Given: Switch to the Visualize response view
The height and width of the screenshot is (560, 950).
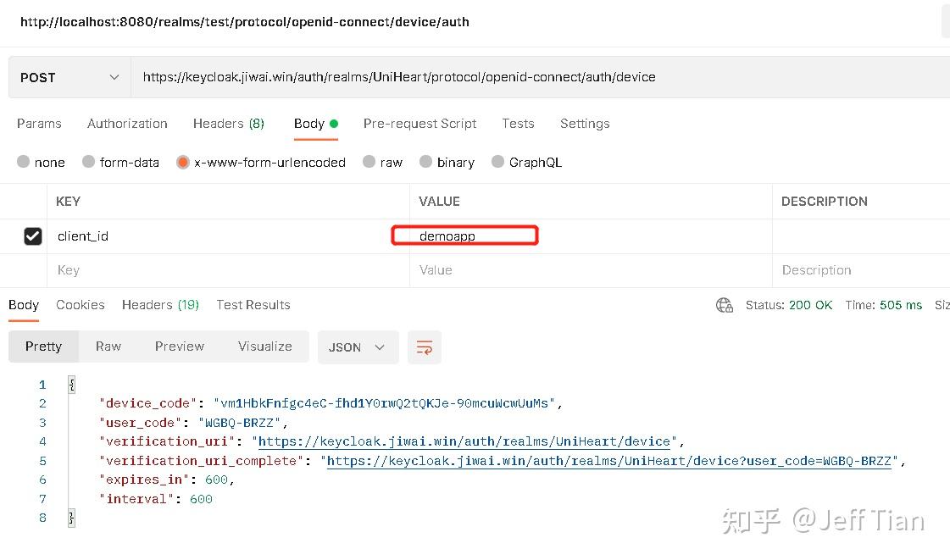Looking at the screenshot, I should pyautogui.click(x=264, y=347).
